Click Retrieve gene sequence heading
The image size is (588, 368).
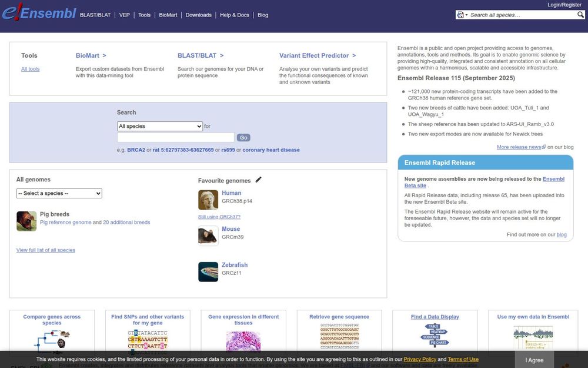coord(339,317)
